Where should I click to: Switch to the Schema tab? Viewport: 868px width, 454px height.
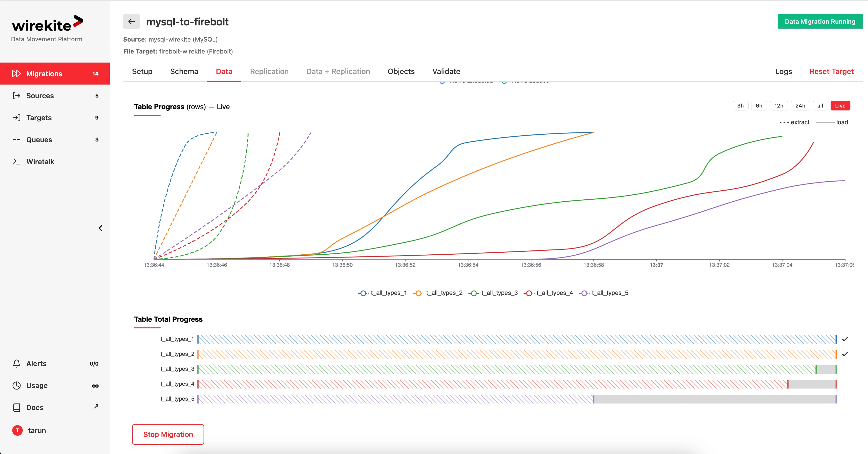[x=184, y=71]
